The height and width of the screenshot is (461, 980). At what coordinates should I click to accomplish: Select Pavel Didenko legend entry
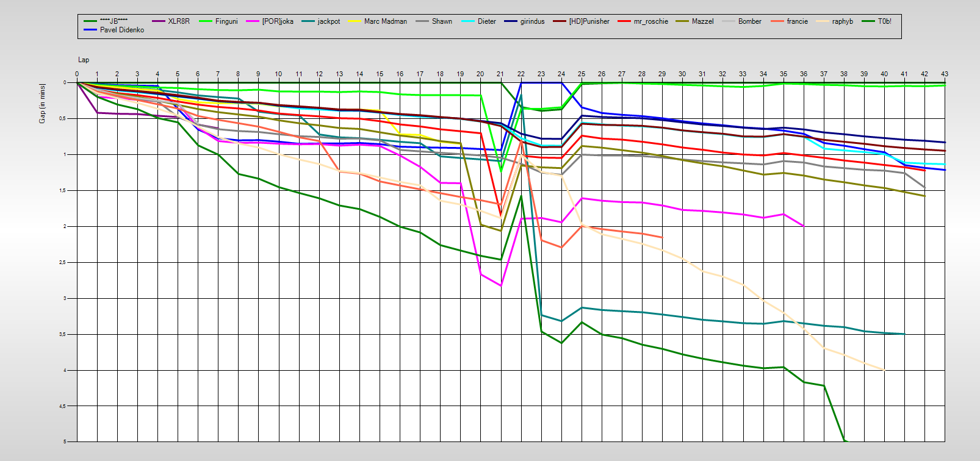coord(122,30)
